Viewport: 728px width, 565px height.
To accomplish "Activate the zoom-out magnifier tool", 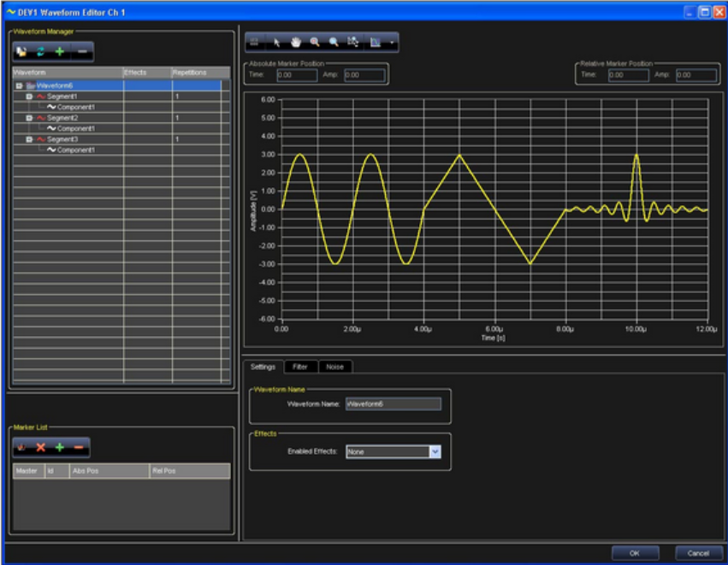I will 333,40.
